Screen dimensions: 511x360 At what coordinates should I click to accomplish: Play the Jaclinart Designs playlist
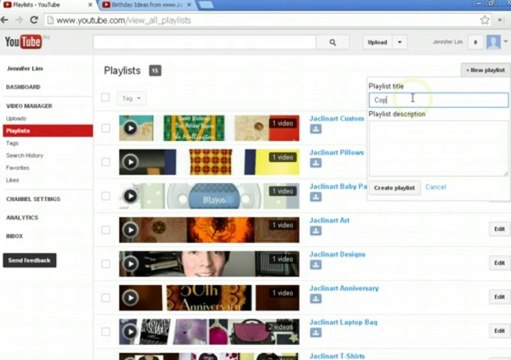[130, 264]
